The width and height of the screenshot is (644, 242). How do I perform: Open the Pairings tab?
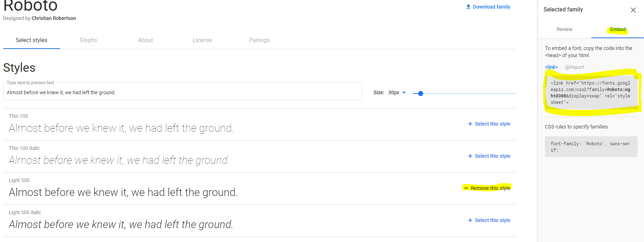click(259, 40)
